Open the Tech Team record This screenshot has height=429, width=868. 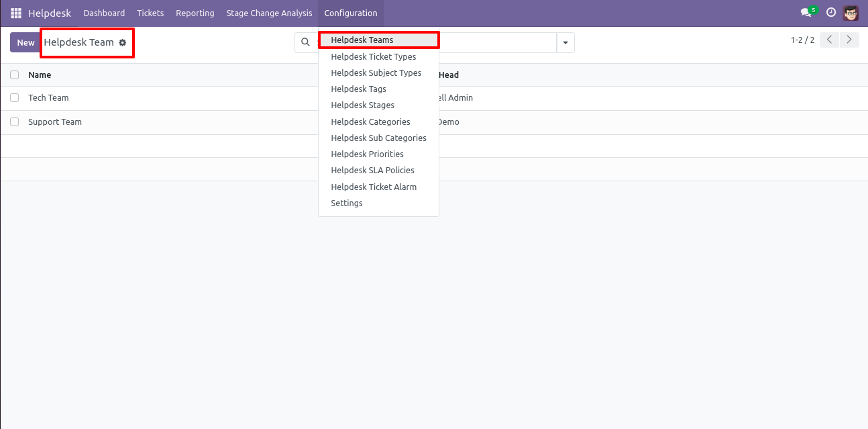click(x=48, y=97)
